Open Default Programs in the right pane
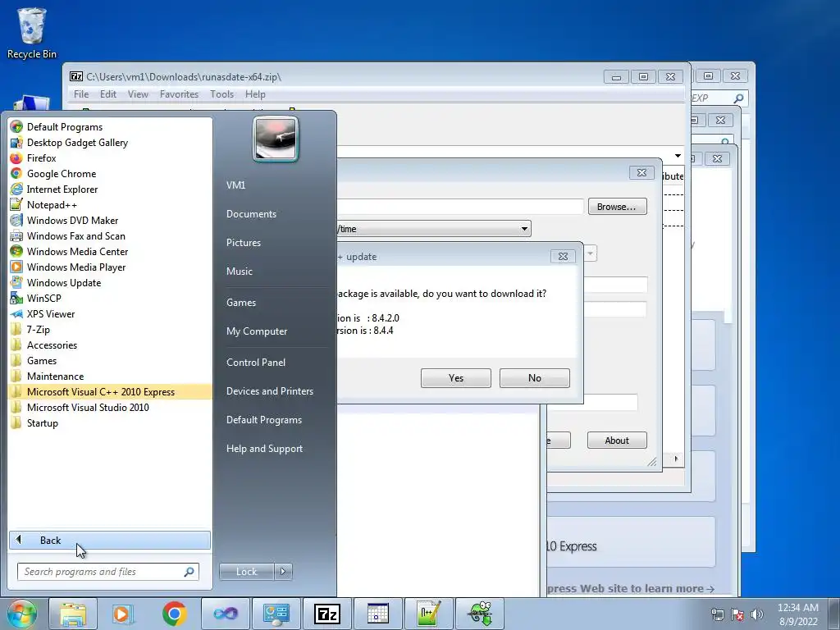 tap(263, 420)
